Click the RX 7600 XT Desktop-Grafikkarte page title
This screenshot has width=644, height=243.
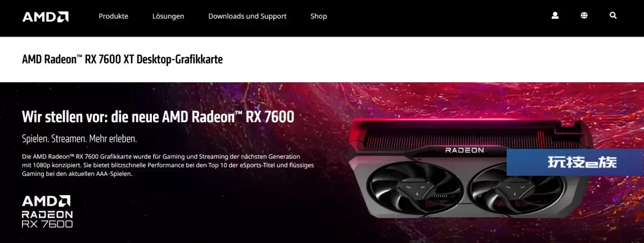[x=122, y=59]
